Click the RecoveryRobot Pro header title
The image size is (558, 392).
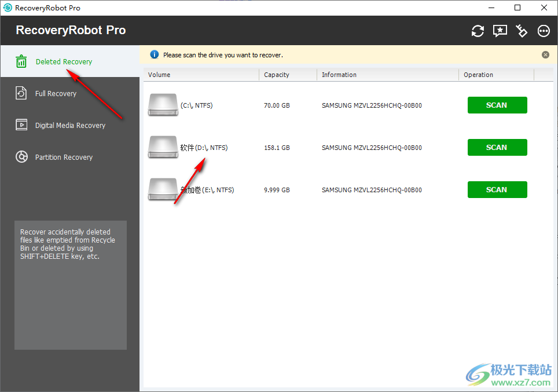[x=71, y=30]
